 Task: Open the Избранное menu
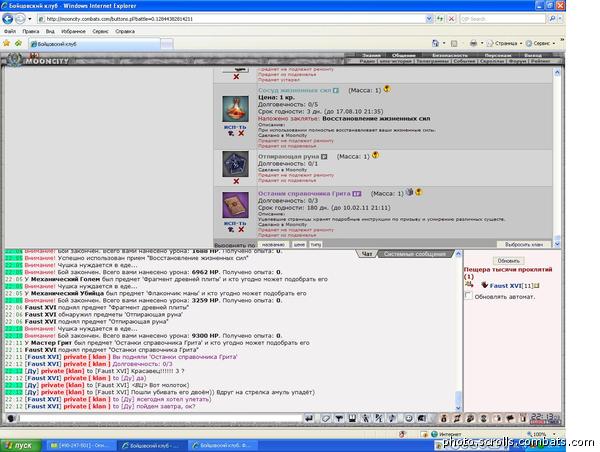pyautogui.click(x=73, y=31)
